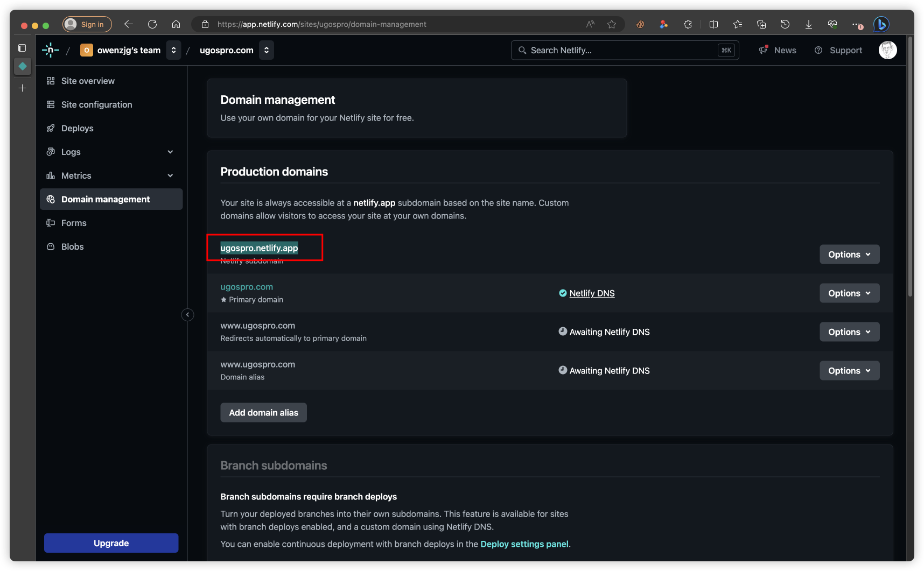
Task: Click the cookie extension icon
Action: click(x=640, y=24)
